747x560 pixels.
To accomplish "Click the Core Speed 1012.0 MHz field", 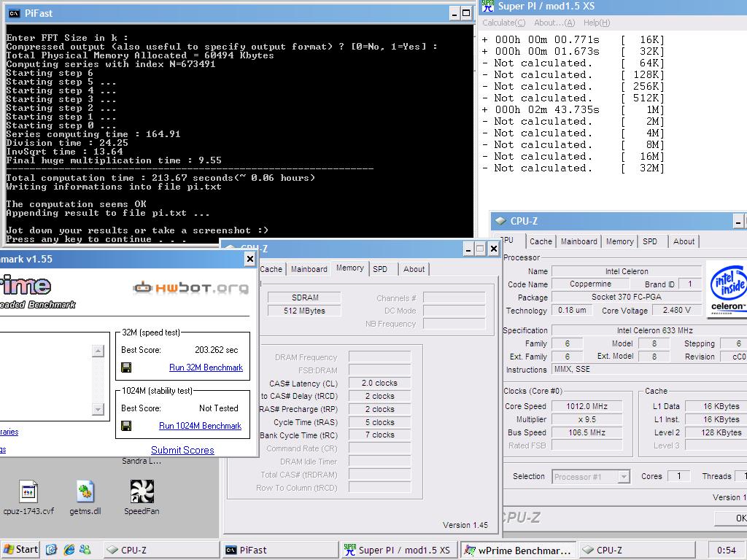I will [587, 406].
